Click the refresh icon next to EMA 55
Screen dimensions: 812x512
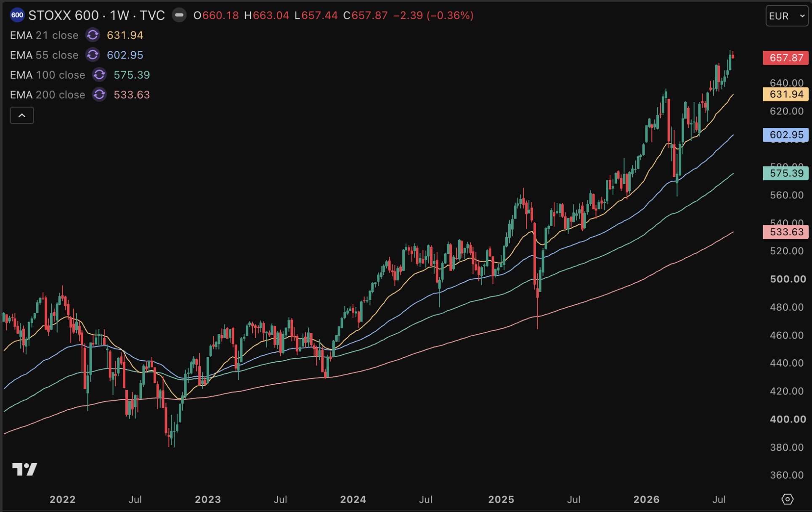[93, 55]
